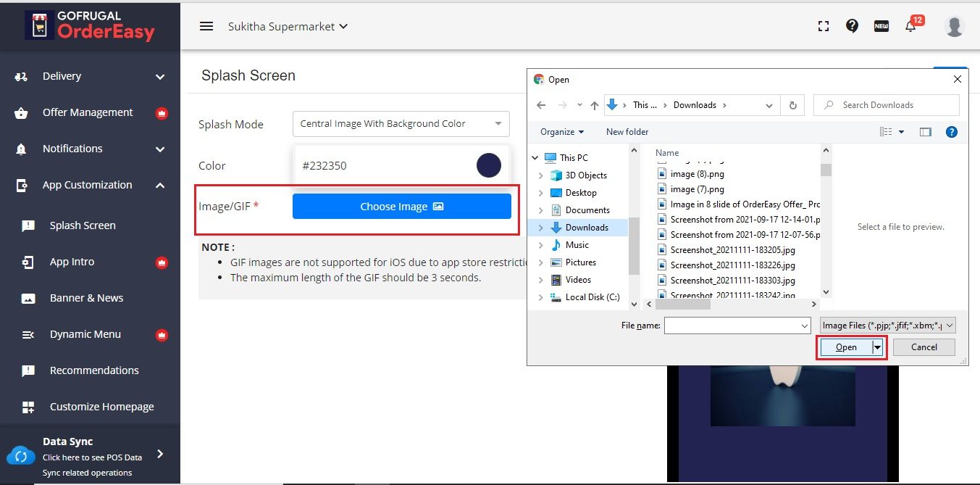
Task: Click the Open button in dialog
Action: (x=846, y=348)
